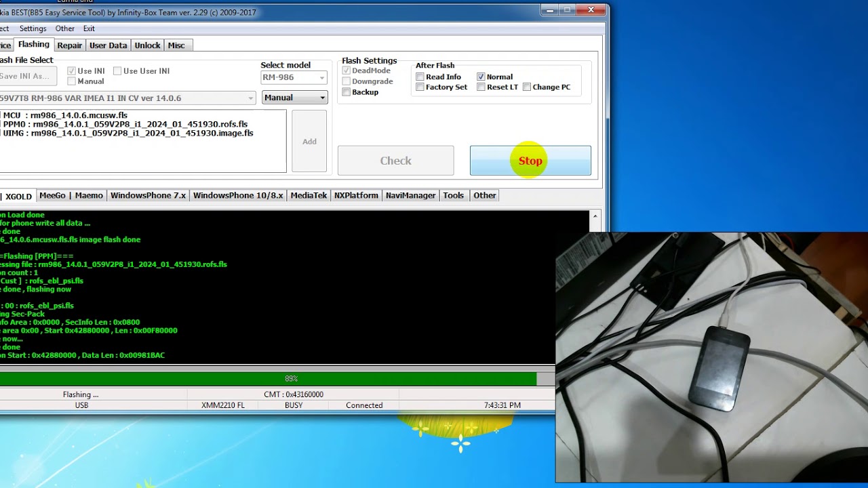Click the log line ending 0x00F80000

click(x=89, y=331)
